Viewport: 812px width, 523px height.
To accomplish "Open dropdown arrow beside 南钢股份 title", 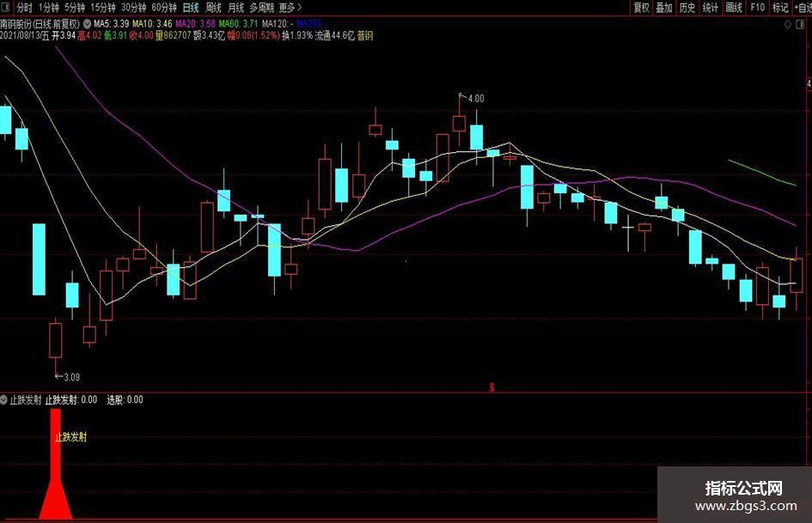I will 87,23.
